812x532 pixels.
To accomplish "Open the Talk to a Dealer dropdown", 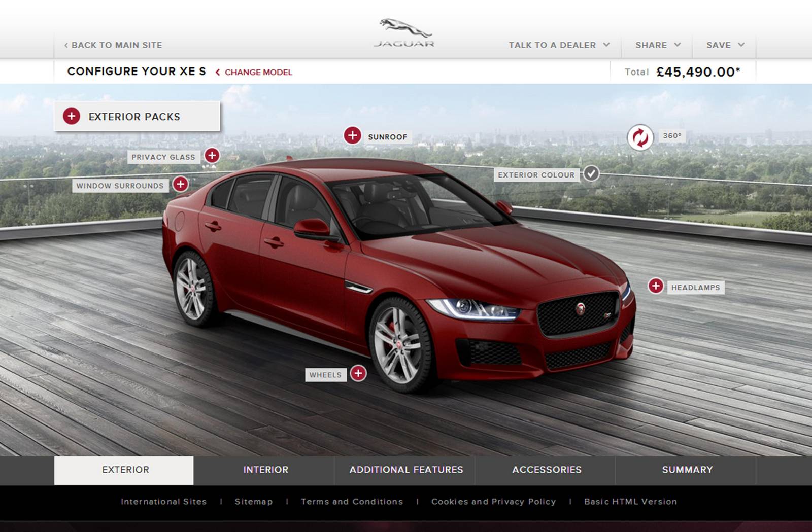I will coord(559,45).
